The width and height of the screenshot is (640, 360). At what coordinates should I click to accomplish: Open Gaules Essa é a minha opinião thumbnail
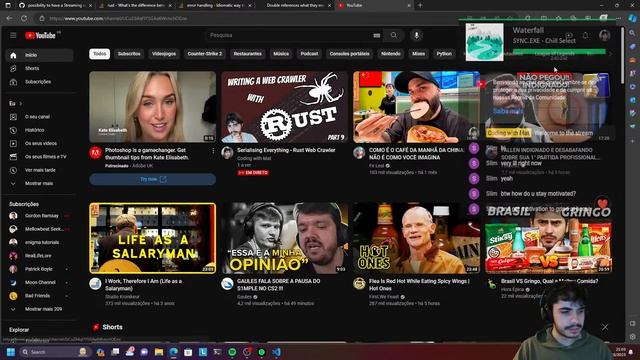284,238
